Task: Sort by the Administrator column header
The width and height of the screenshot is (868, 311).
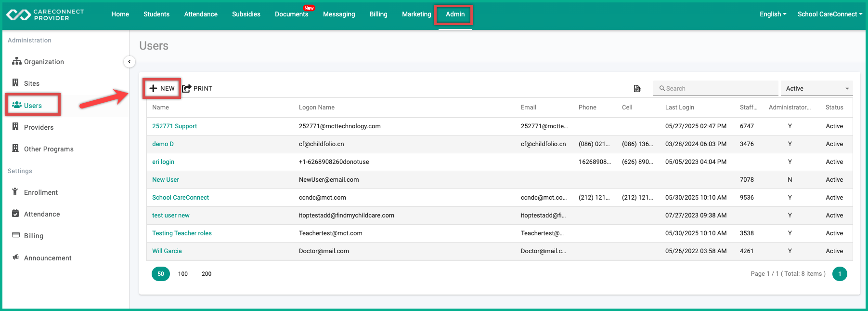Action: click(x=790, y=107)
